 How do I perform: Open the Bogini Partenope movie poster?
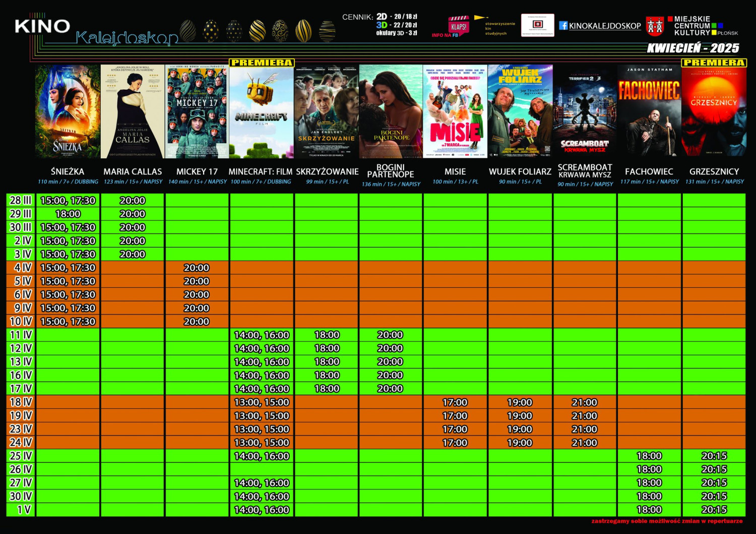391,111
